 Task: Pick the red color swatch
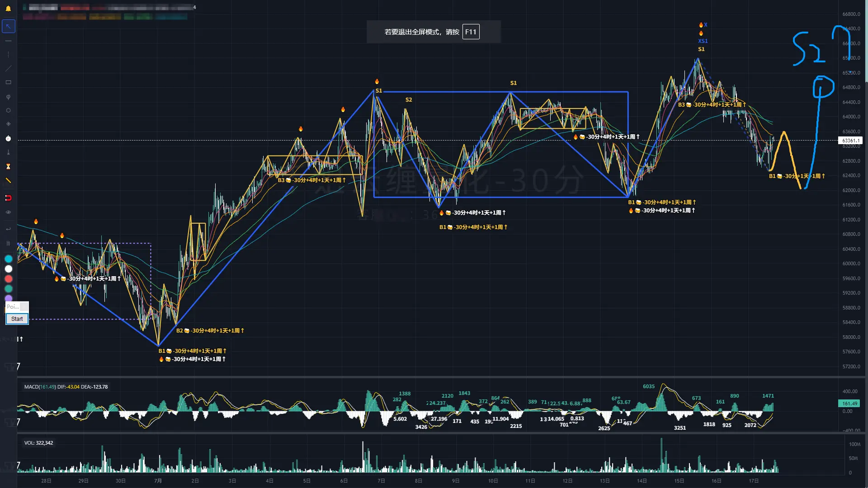(x=8, y=279)
